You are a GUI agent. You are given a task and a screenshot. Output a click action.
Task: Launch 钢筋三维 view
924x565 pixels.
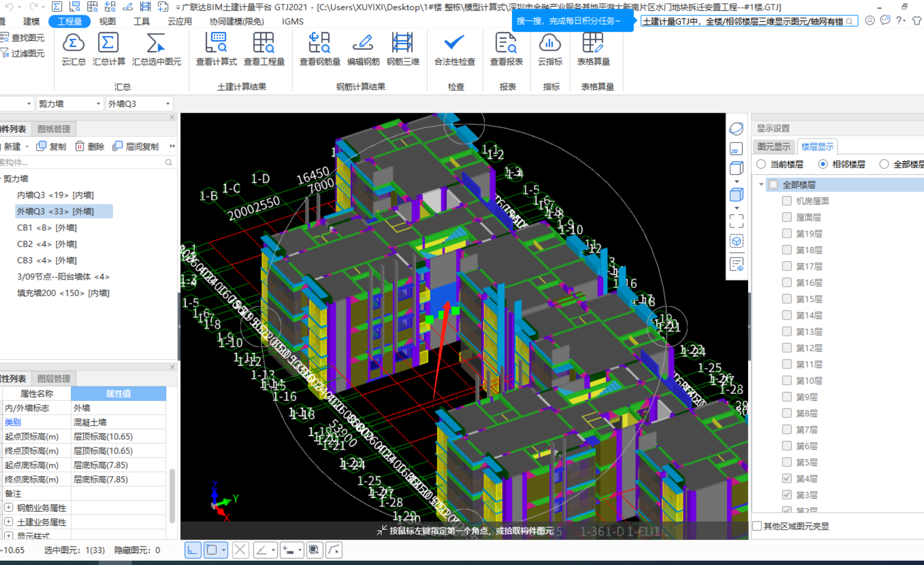pyautogui.click(x=403, y=49)
